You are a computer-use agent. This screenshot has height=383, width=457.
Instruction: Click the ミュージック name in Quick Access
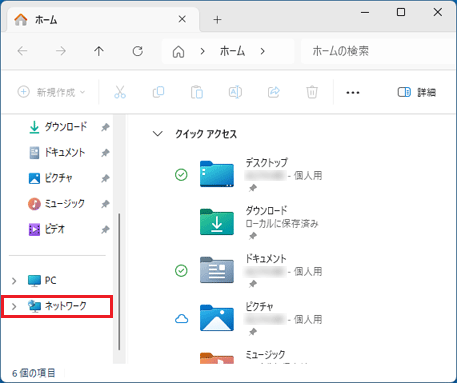coord(265,354)
